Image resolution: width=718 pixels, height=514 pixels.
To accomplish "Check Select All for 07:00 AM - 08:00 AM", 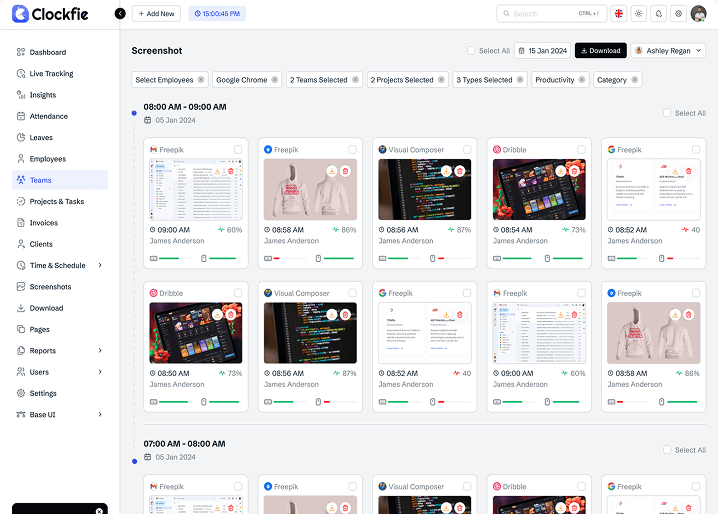I will click(x=667, y=450).
